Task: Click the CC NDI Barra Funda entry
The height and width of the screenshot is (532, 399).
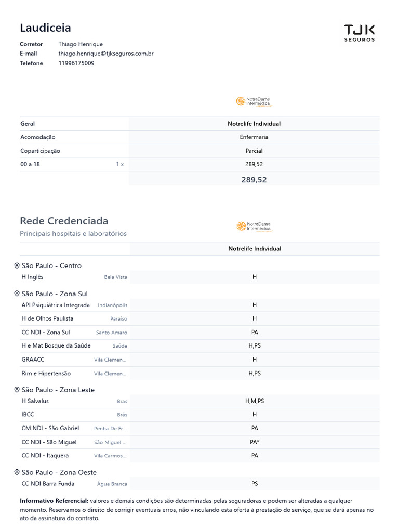Action: point(48,484)
